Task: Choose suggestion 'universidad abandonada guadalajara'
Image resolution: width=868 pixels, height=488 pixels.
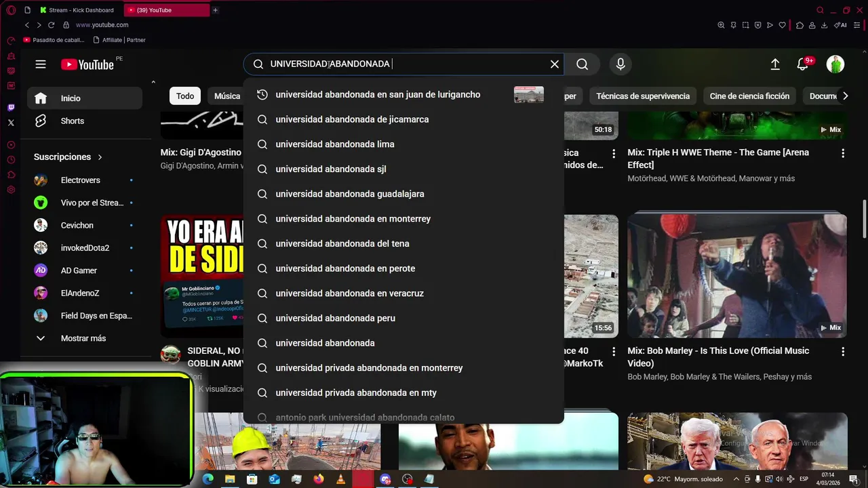Action: pyautogui.click(x=403, y=194)
